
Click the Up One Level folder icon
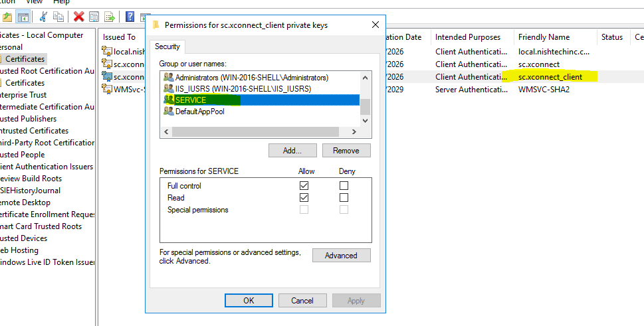point(7,17)
